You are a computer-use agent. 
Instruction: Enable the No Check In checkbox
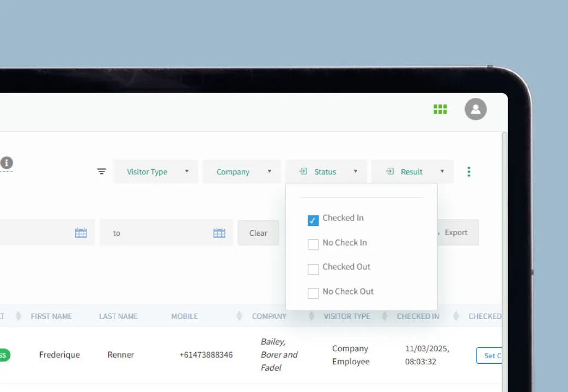click(x=313, y=244)
